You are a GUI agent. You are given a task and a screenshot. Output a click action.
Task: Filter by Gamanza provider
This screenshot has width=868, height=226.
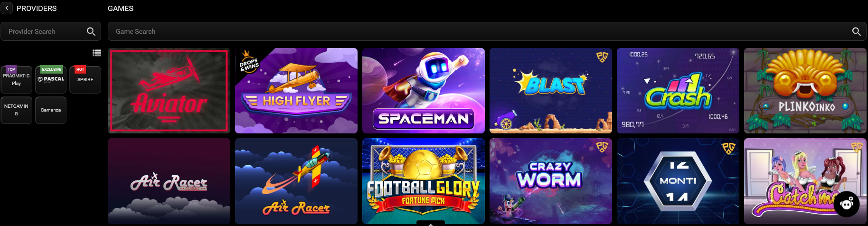pos(51,110)
